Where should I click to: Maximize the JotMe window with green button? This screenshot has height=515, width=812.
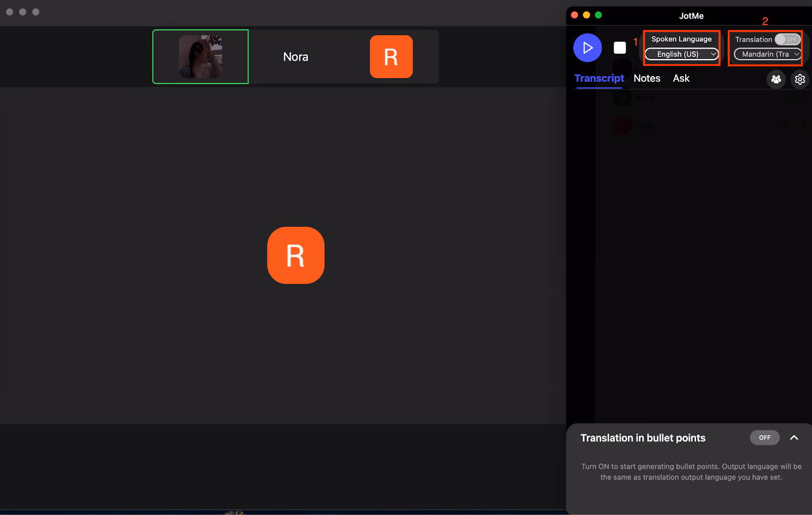click(598, 15)
